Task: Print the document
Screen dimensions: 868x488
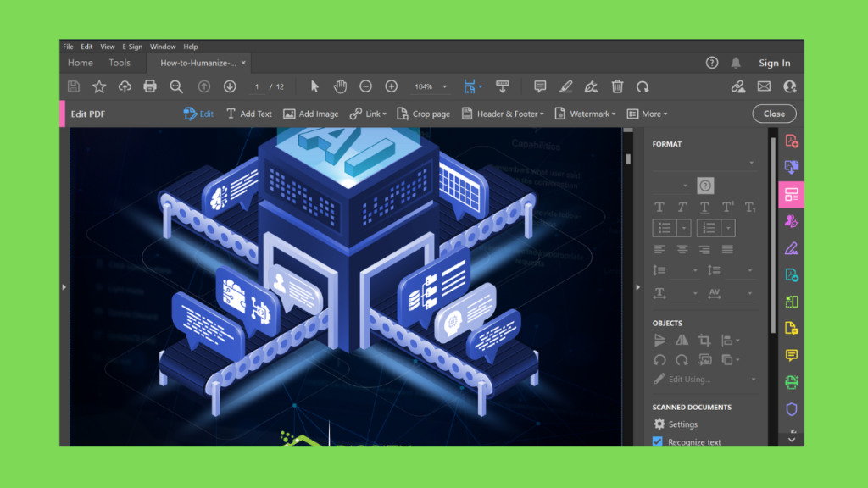Action: point(150,86)
